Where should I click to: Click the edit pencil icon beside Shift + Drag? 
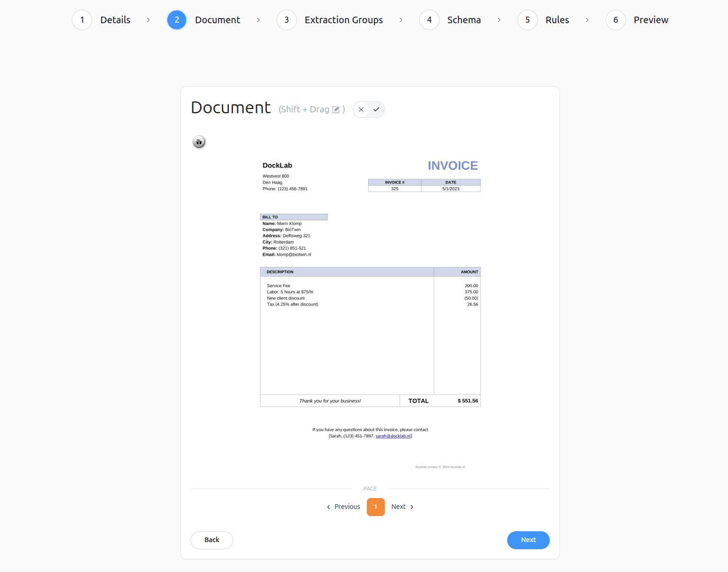point(336,109)
